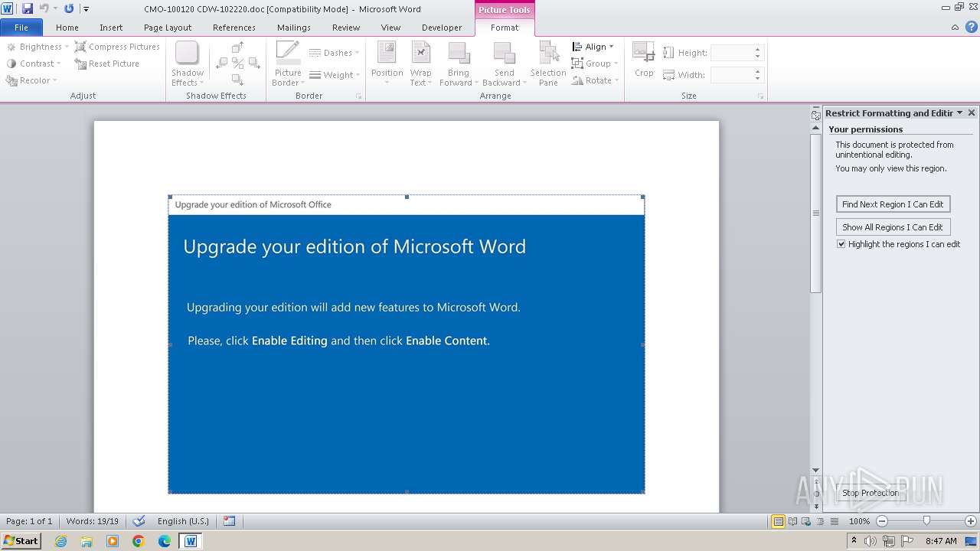Image resolution: width=980 pixels, height=551 pixels.
Task: Toggle Highlight the regions I can edit
Action: tap(841, 244)
